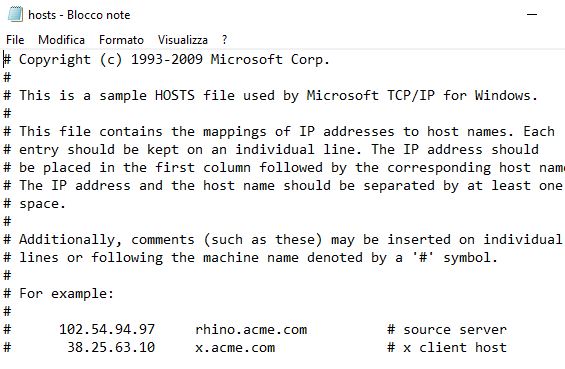
Task: Place cursor in the 'For example:' line
Action: (x=59, y=293)
